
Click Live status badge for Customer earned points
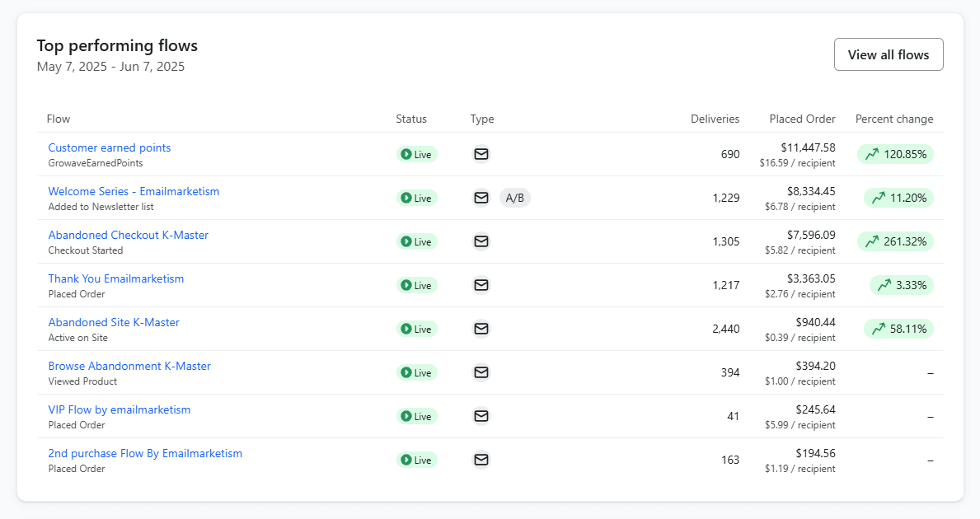(417, 154)
